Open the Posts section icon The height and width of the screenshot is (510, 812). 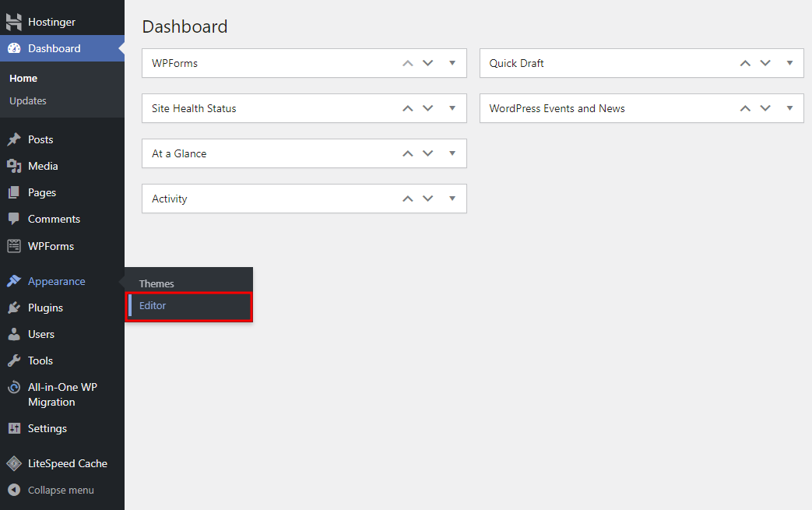[15, 139]
